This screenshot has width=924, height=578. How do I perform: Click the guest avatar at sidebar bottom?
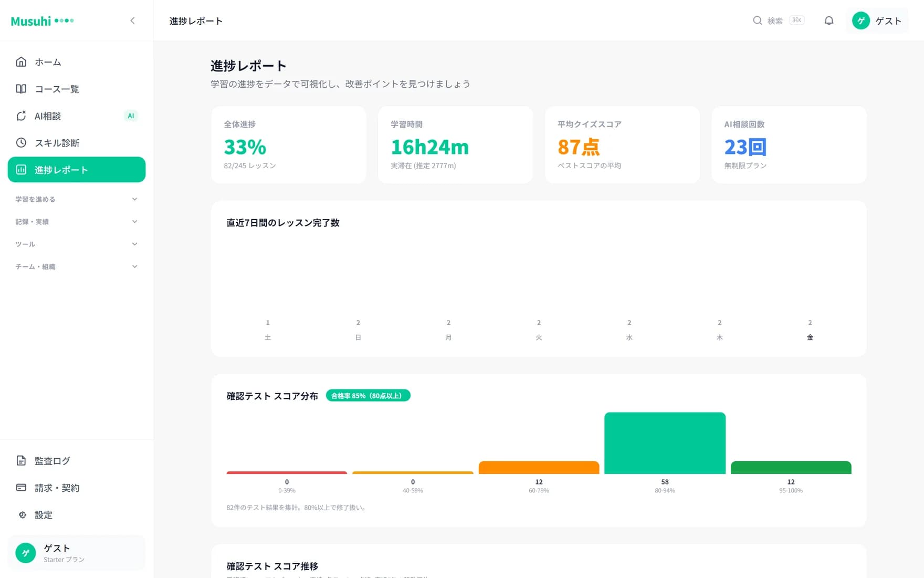26,553
